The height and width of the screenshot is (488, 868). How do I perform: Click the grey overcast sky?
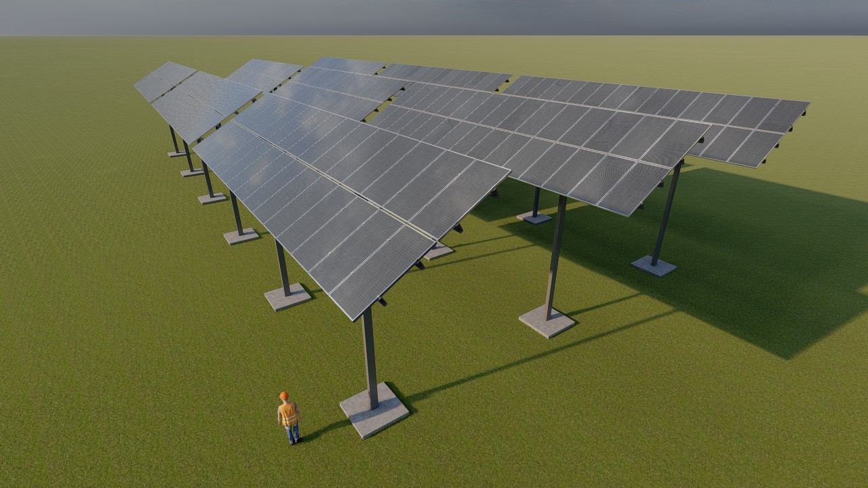point(434,17)
